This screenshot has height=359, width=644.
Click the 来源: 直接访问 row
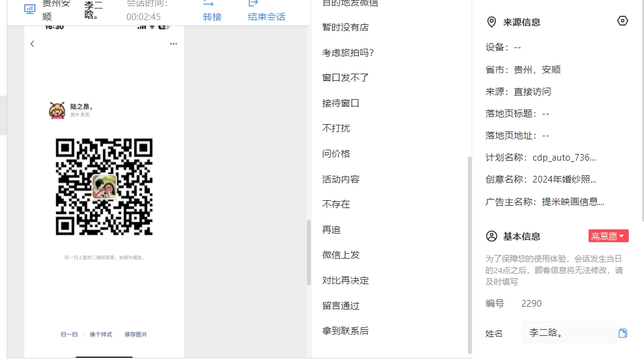coord(518,92)
